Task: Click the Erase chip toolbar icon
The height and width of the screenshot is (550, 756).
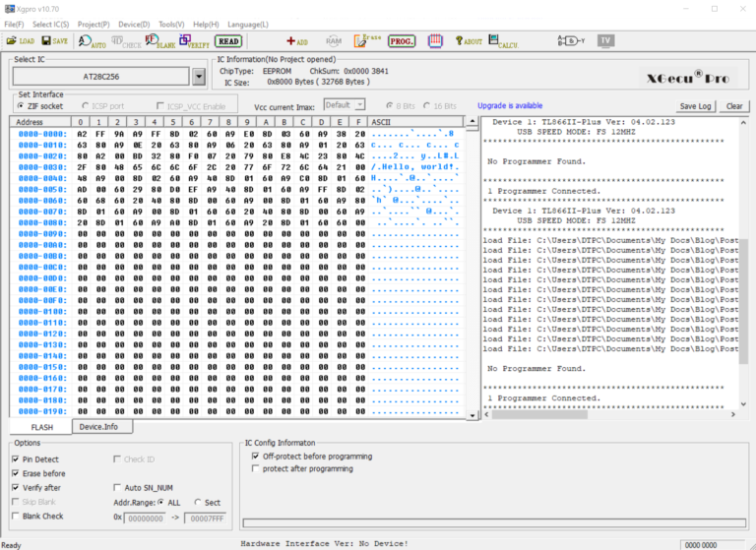Action: [x=367, y=41]
